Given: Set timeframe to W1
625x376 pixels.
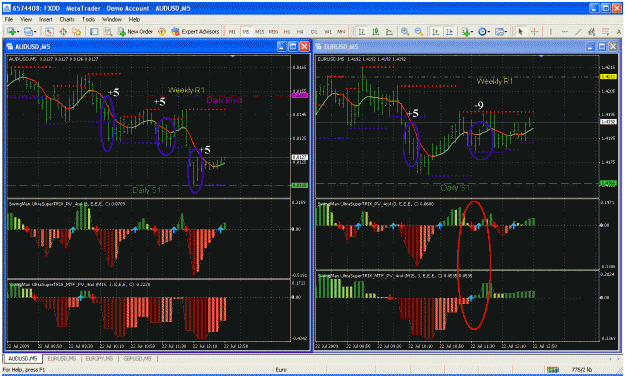Looking at the screenshot, I should [328, 31].
